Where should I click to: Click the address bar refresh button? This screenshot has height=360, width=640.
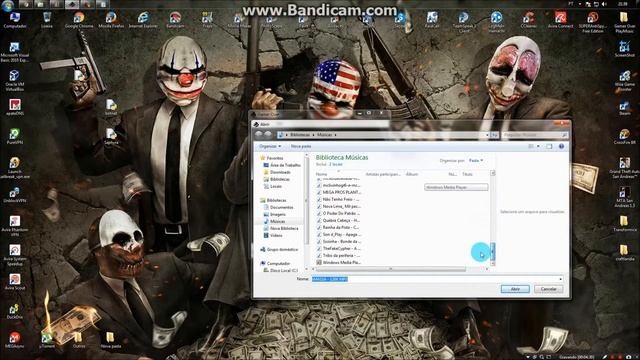[494, 135]
